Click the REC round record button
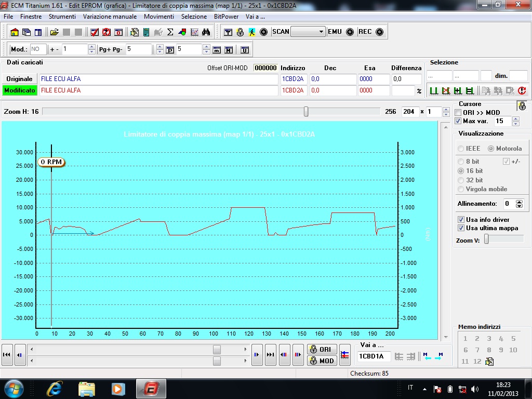The width and height of the screenshot is (532, 399). 380,32
